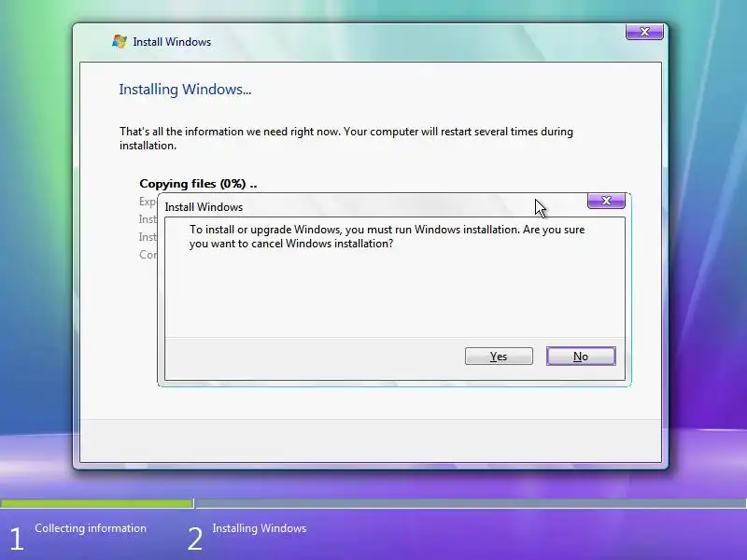Click the 'That's all the information' paragraph
Viewport: 747px width, 560px height.
click(346, 138)
